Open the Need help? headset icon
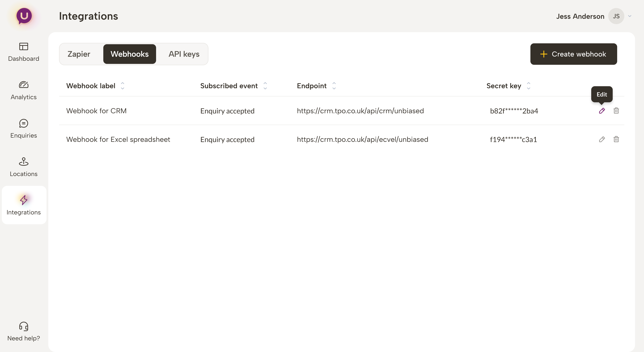 24,326
